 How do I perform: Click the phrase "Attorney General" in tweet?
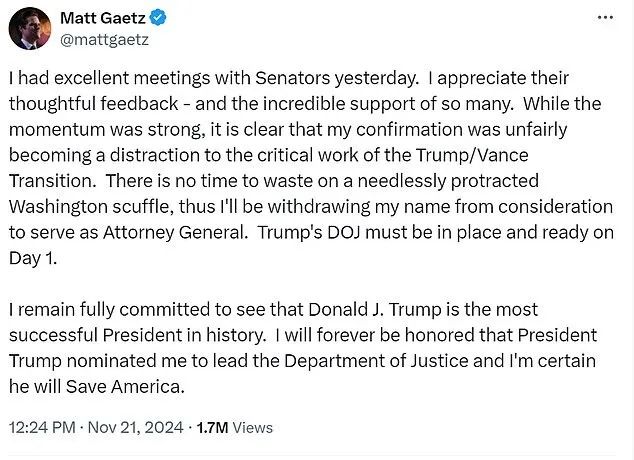pos(174,233)
